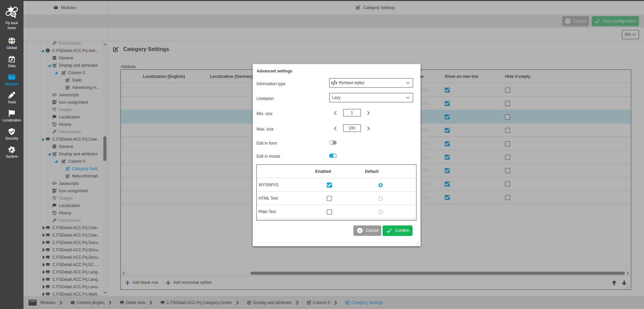Open the Tools pencil icon
The height and width of the screenshot is (309, 644).
click(x=12, y=95)
